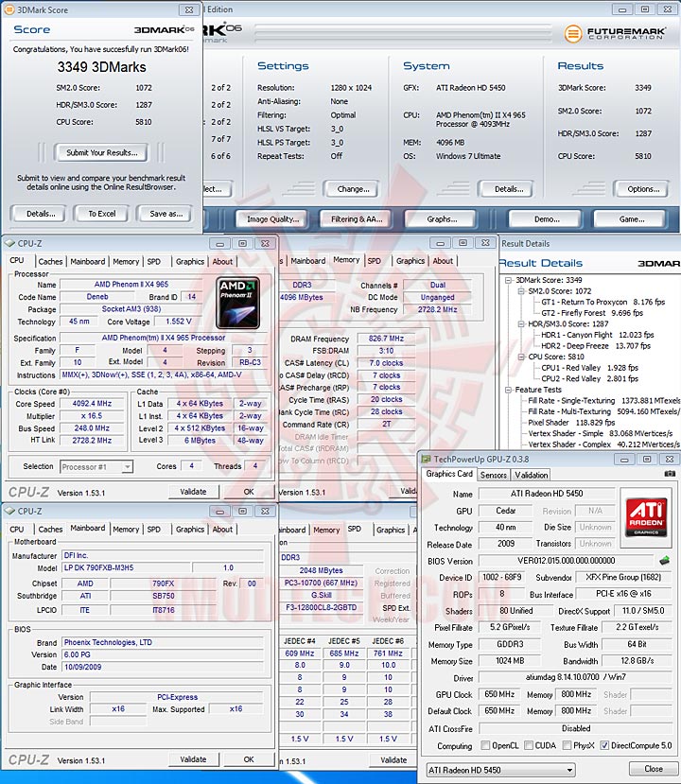
Task: Select CPU1 - Red Valley result row
Action: [x=589, y=368]
